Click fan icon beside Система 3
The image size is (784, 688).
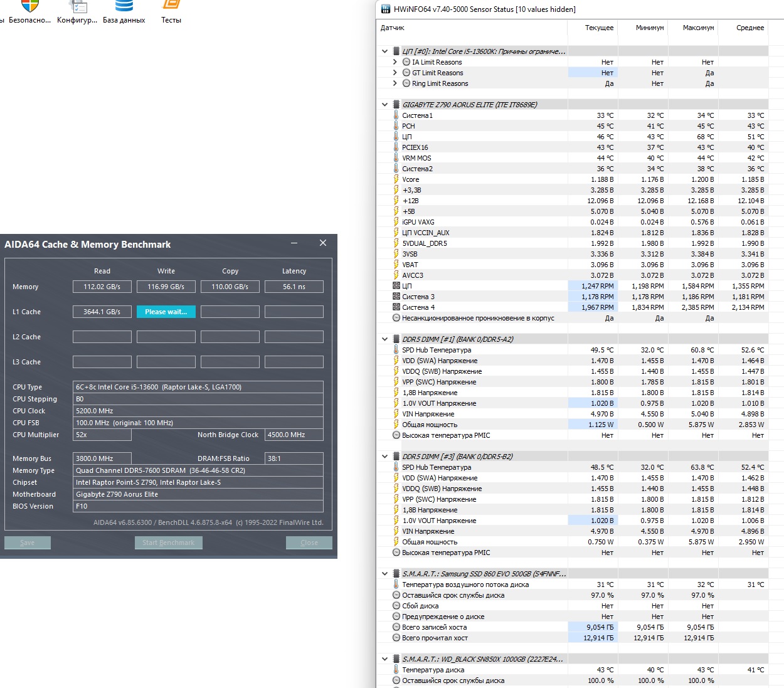click(x=396, y=297)
